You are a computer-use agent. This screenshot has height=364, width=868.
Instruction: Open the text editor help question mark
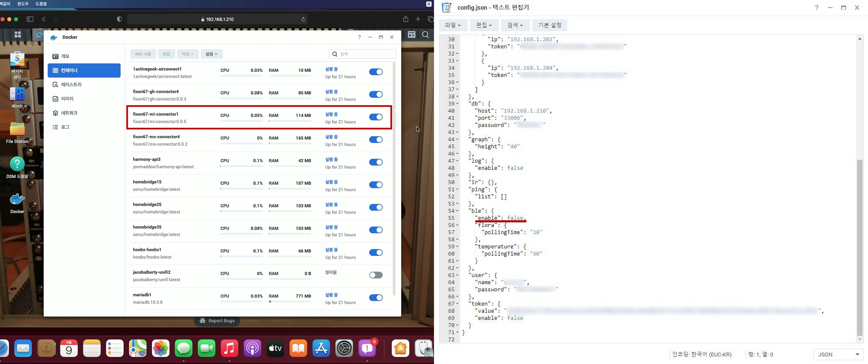click(817, 8)
